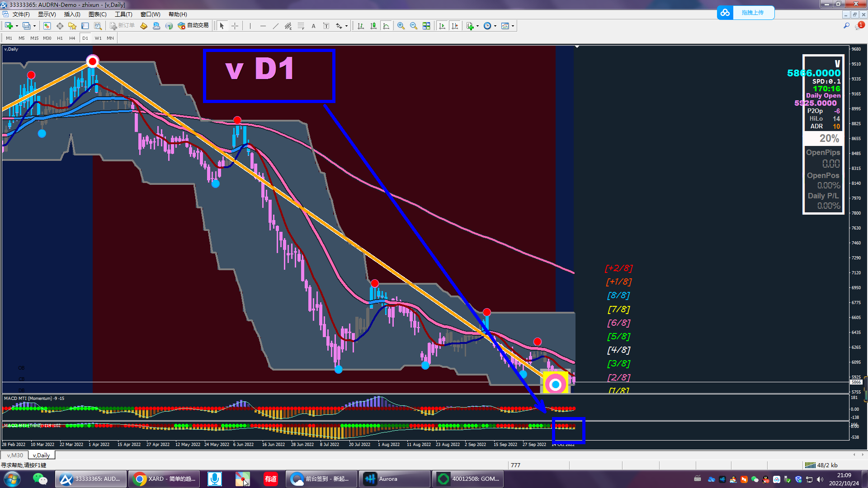Expand the periodicity clock dropdown arrow
This screenshot has width=868, height=488.
point(495,26)
